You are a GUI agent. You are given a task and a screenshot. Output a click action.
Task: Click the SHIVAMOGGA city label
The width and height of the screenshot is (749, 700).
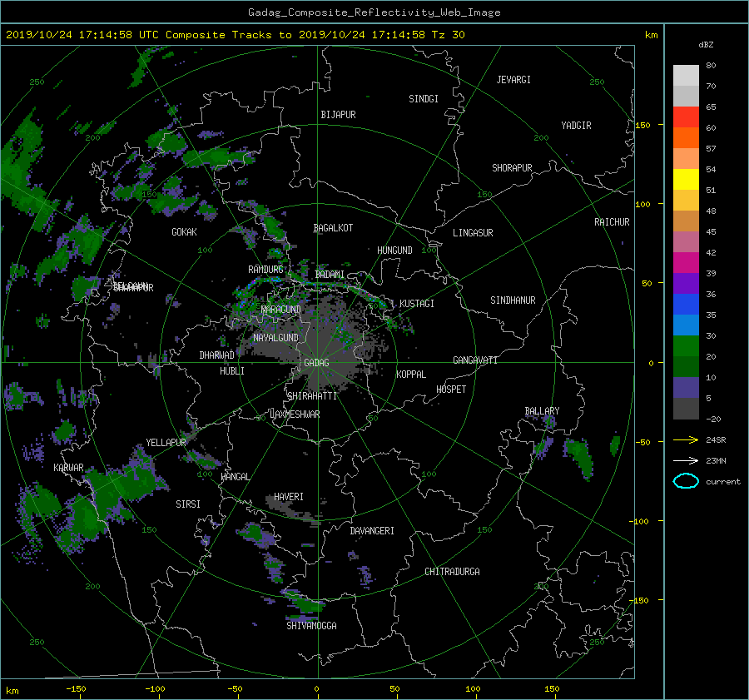tap(311, 625)
